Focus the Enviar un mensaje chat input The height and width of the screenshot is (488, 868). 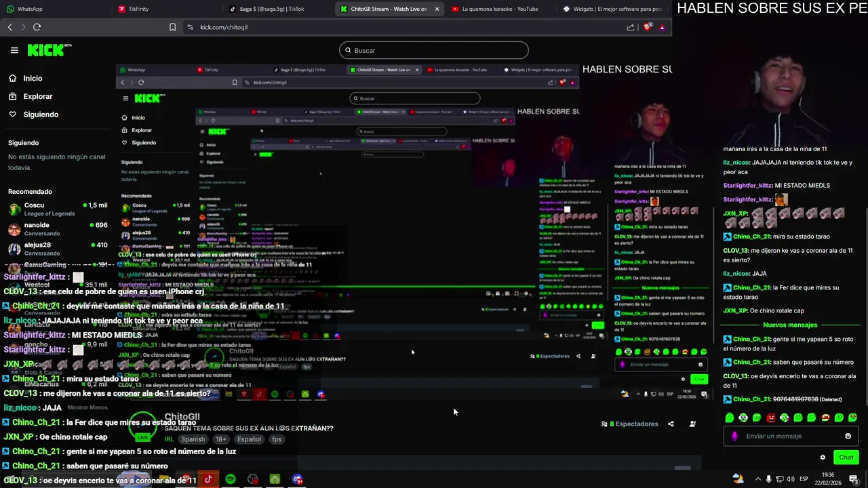tap(790, 436)
